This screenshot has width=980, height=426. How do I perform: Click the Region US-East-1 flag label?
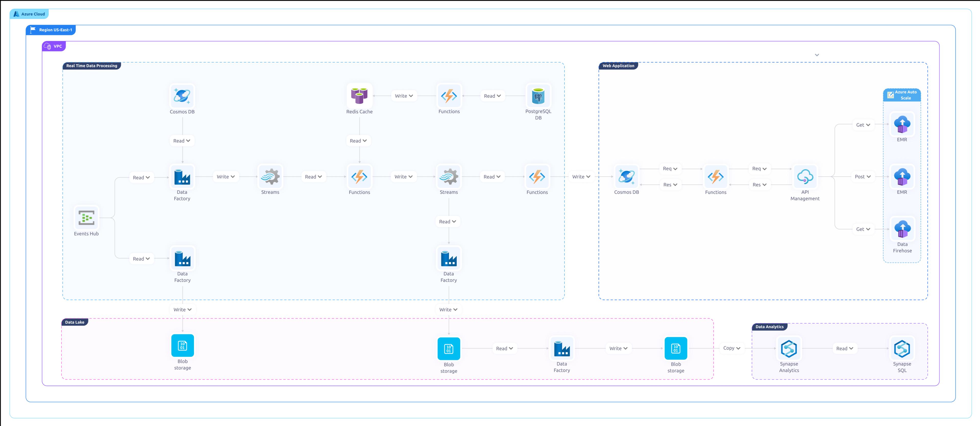[x=51, y=30]
